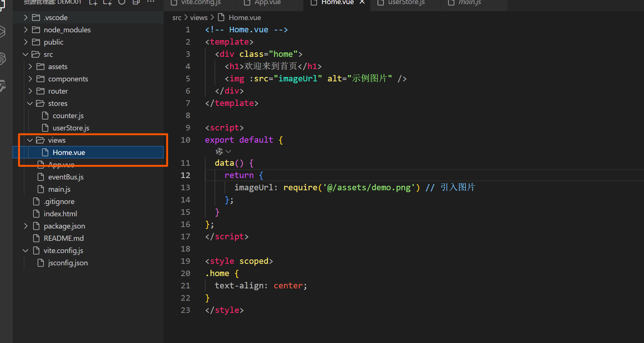The image size is (644, 343).
Task: Click the Home.vue file icon in explorer
Action: tap(45, 152)
